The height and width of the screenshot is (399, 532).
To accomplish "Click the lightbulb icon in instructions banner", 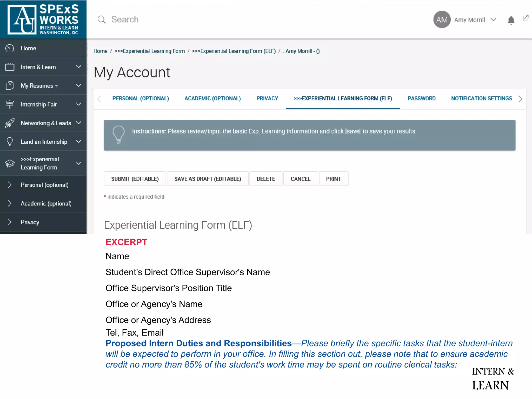I will click(x=118, y=134).
